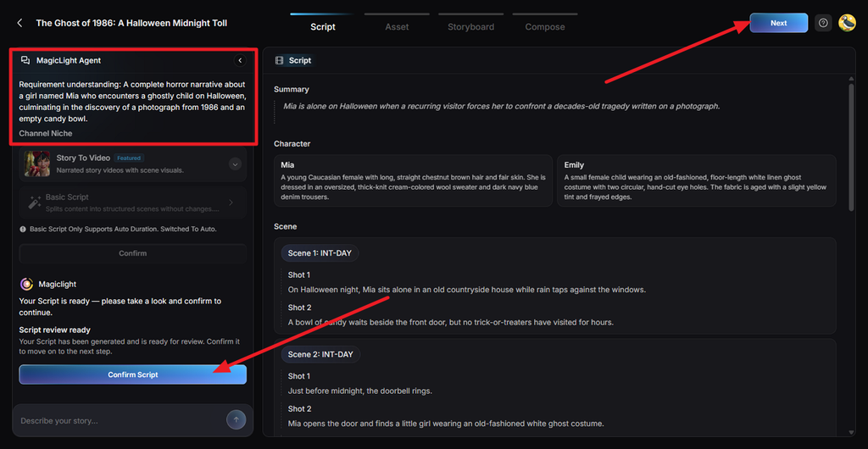The width and height of the screenshot is (868, 449).
Task: Click the Next button
Action: 778,23
